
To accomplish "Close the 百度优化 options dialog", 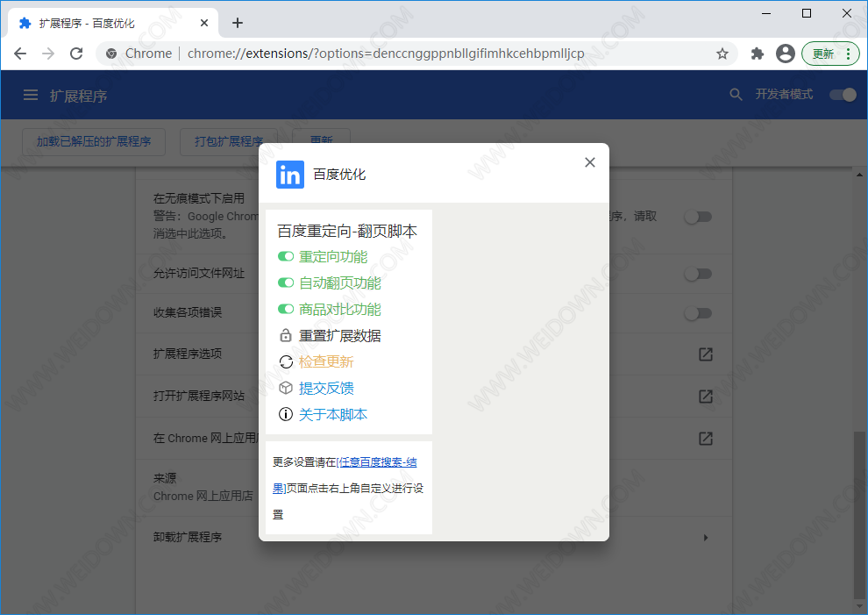I will pos(590,162).
